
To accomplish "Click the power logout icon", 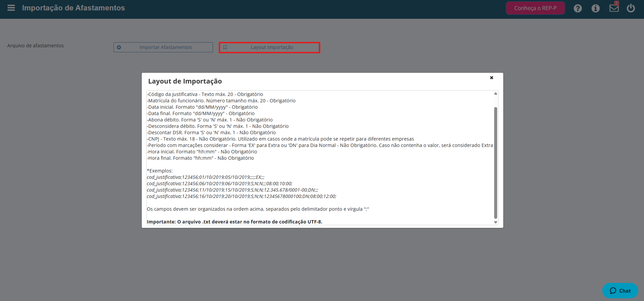I will [x=631, y=8].
